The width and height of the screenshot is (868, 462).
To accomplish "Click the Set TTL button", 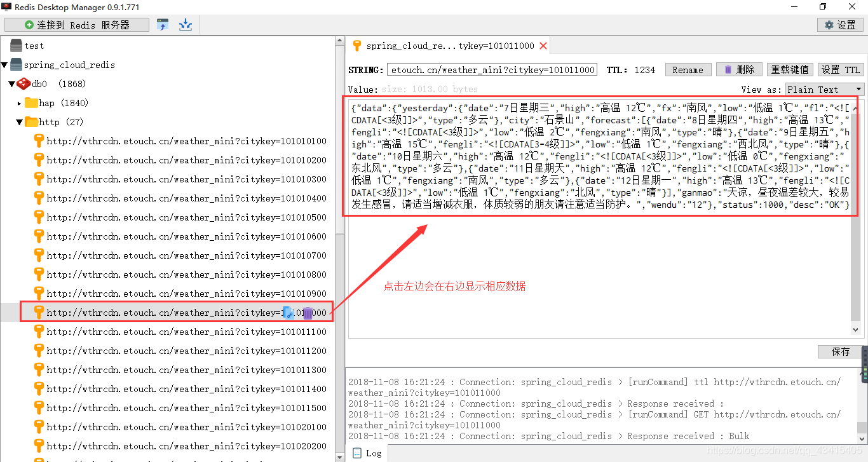I will click(x=840, y=70).
